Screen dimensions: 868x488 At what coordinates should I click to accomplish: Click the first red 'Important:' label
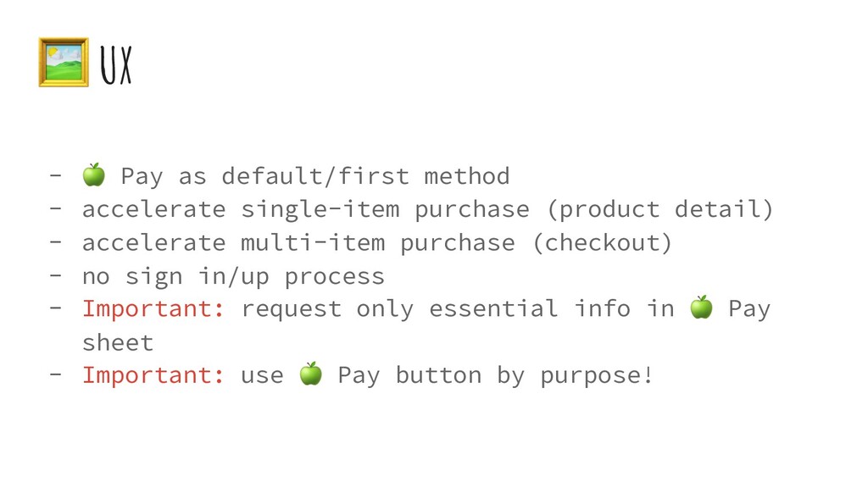[153, 308]
